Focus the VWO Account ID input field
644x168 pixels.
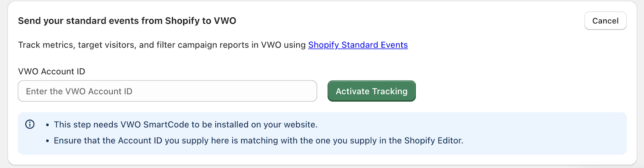167,91
